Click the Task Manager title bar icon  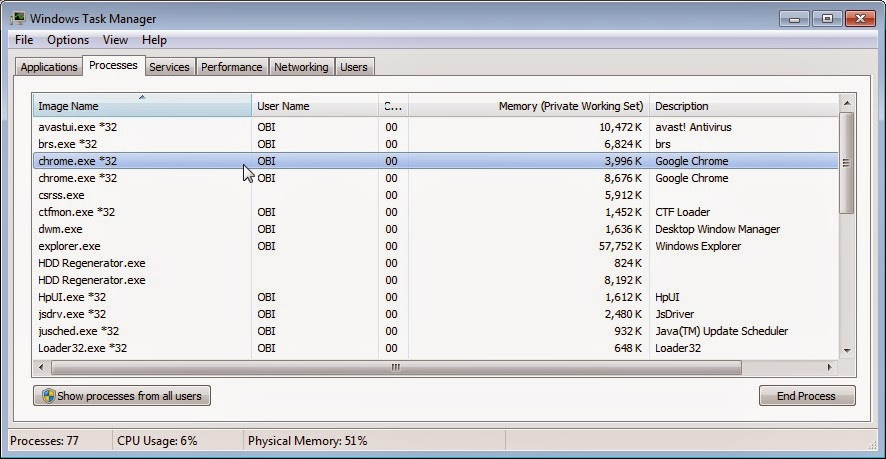pyautogui.click(x=18, y=18)
